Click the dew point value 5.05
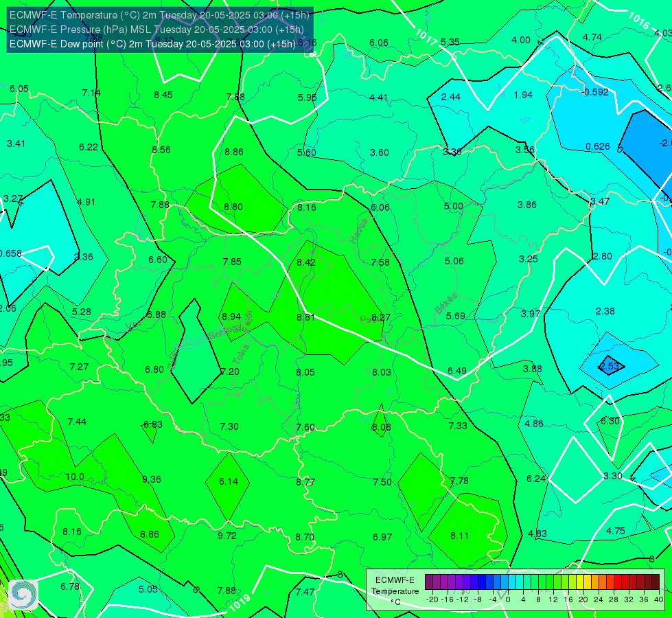The width and height of the screenshot is (672, 618). pos(148,589)
